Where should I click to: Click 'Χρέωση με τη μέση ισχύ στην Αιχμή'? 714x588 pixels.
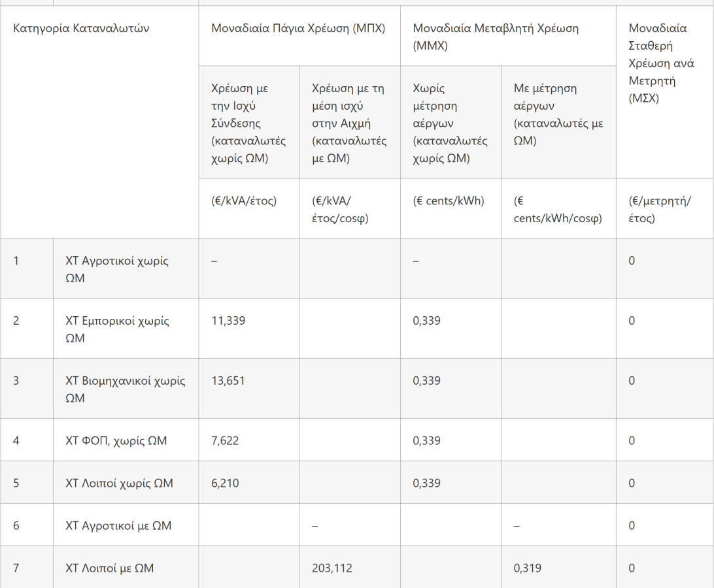pyautogui.click(x=349, y=123)
